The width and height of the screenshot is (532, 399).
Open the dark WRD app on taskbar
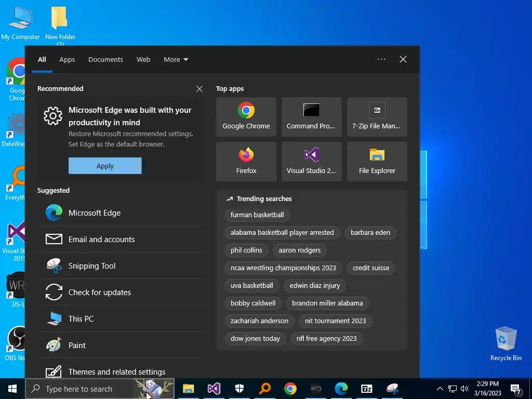[x=316, y=389]
